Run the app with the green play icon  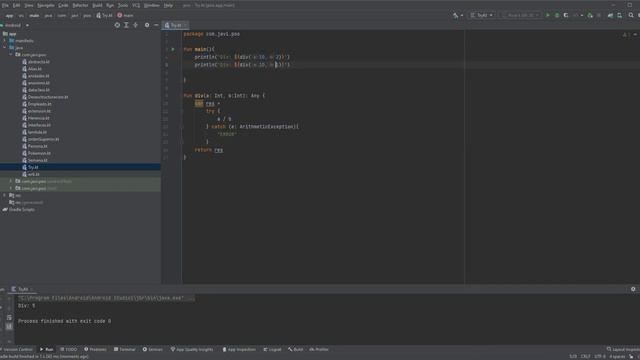coord(548,16)
